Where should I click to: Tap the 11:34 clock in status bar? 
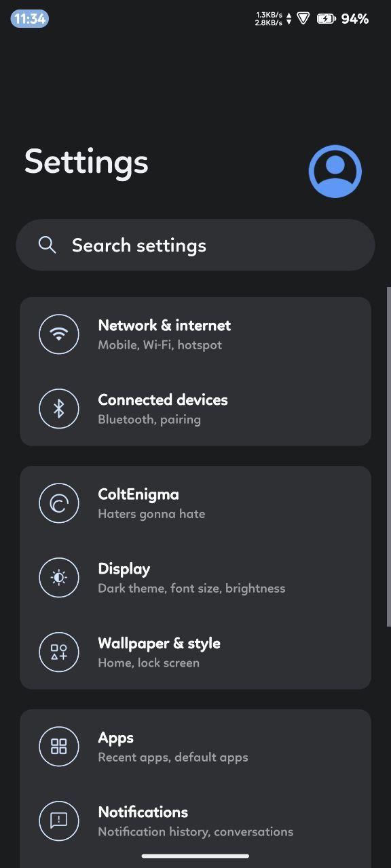click(29, 19)
